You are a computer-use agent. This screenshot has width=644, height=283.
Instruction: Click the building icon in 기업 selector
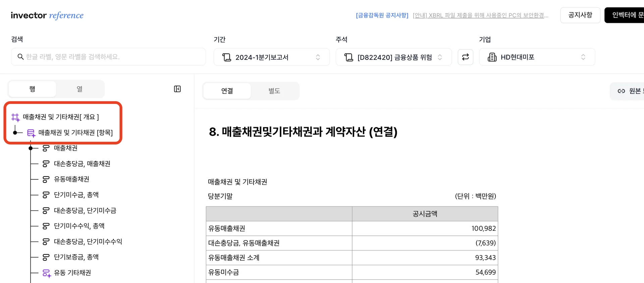492,57
